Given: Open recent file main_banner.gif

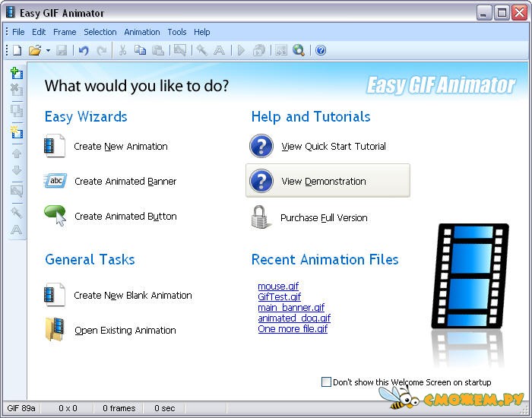Looking at the screenshot, I should click(x=291, y=308).
